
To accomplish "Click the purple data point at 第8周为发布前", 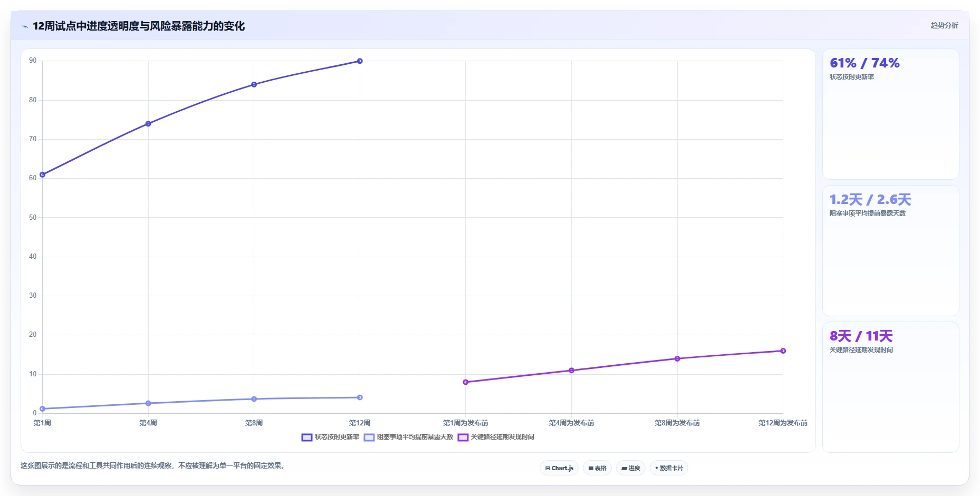I will (x=677, y=358).
